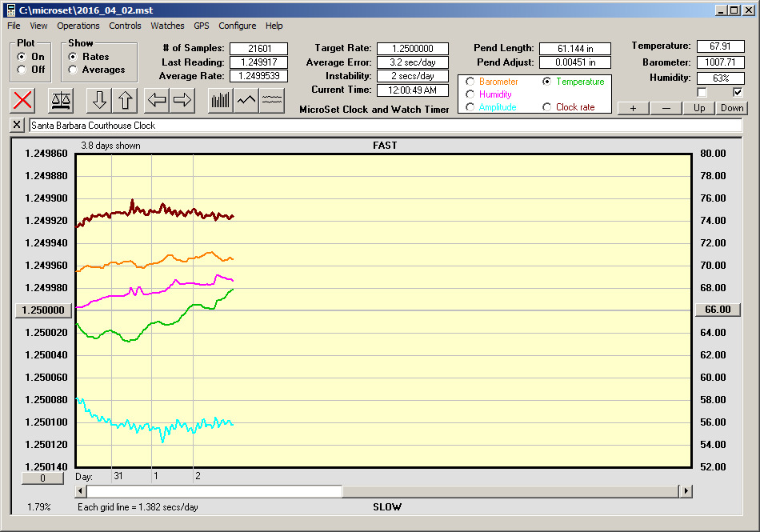Select the wavy lines smoothing icon
Screen dimensions: 760x532
click(271, 100)
